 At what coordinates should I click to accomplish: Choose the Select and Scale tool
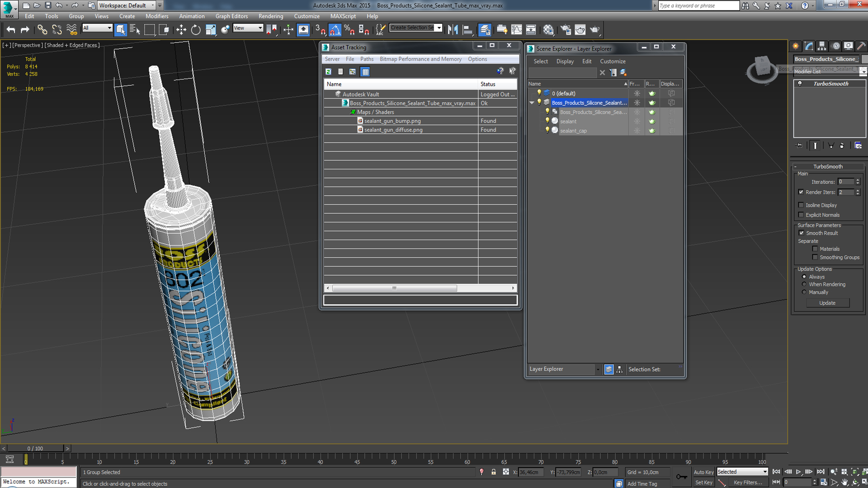tap(211, 30)
